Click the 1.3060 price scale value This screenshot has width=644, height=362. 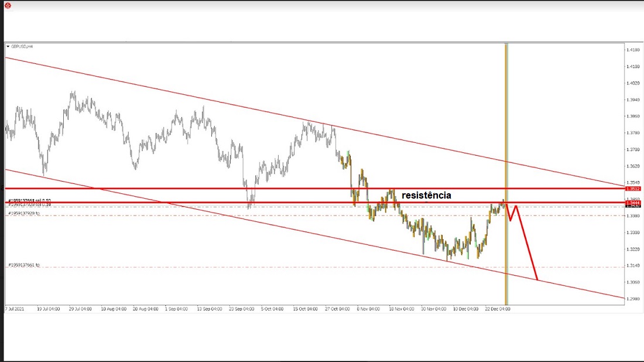pyautogui.click(x=633, y=282)
